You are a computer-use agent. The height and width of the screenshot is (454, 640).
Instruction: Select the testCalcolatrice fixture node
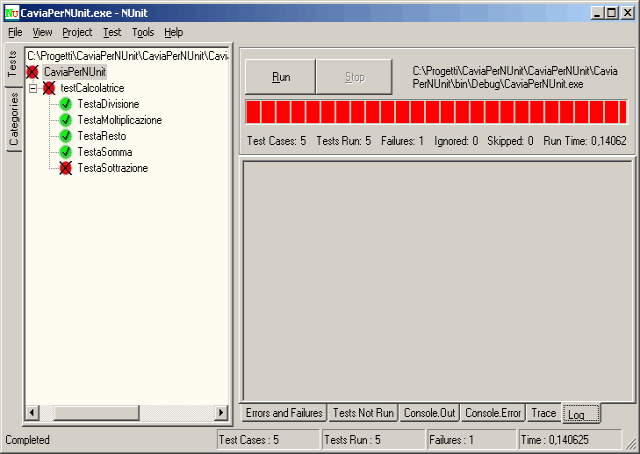tap(92, 88)
